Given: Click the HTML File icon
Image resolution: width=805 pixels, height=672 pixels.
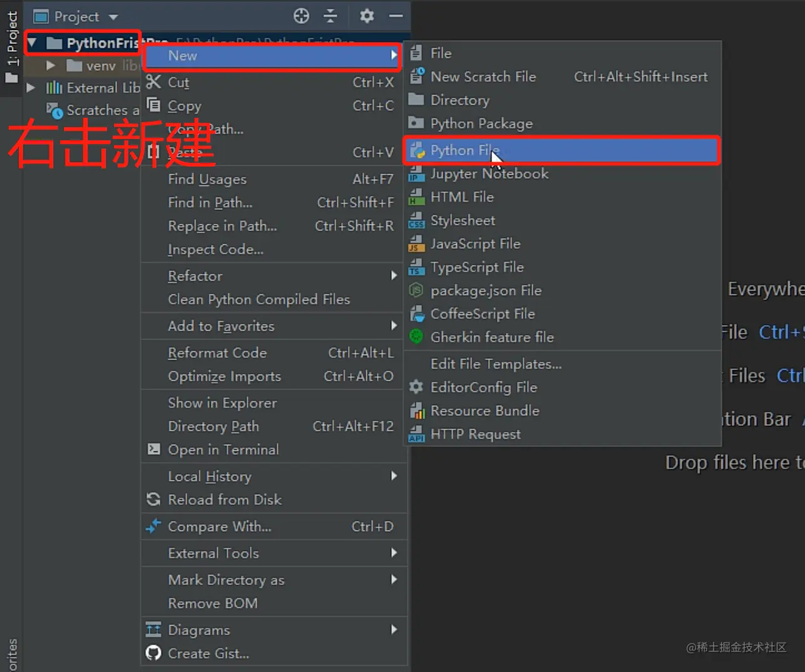Looking at the screenshot, I should [416, 197].
